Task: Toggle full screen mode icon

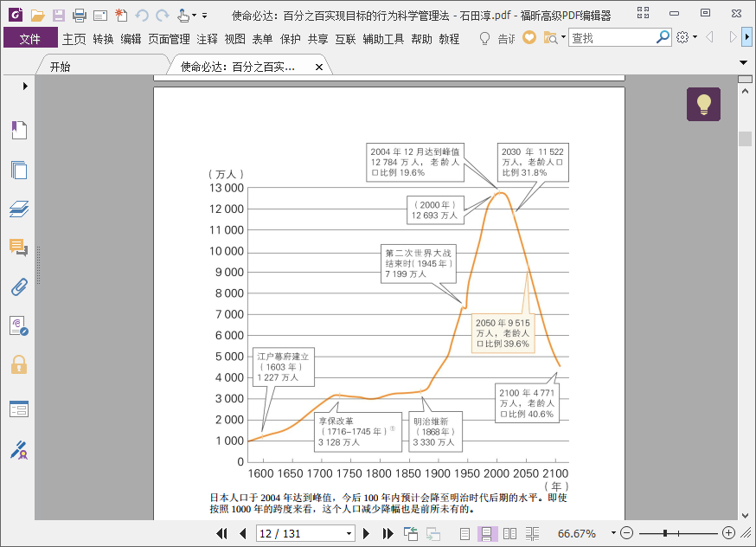Action: coord(643,13)
